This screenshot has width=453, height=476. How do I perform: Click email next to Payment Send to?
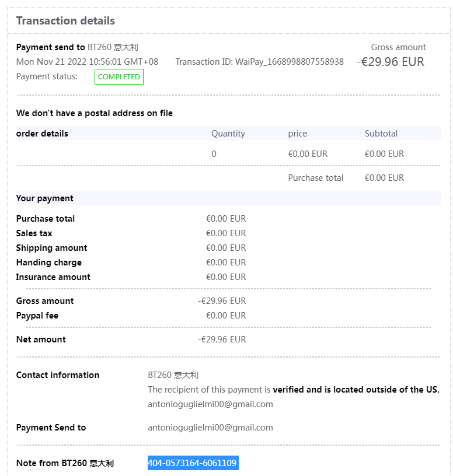point(210,428)
